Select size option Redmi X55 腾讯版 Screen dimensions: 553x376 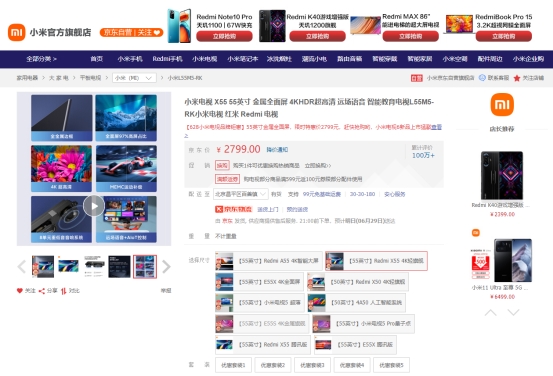pos(263,345)
